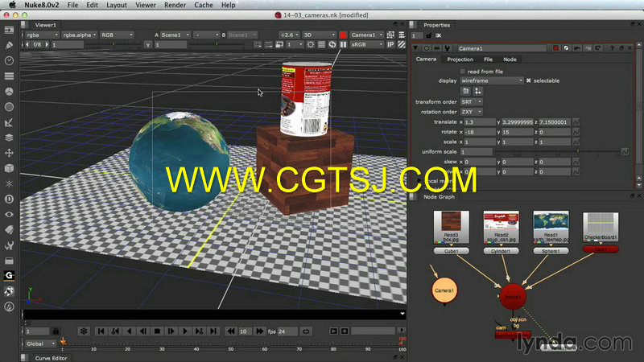Viewport: 644px width, 362px height.
Task: Open the rotation order ZXY dropdown
Action: click(x=472, y=112)
